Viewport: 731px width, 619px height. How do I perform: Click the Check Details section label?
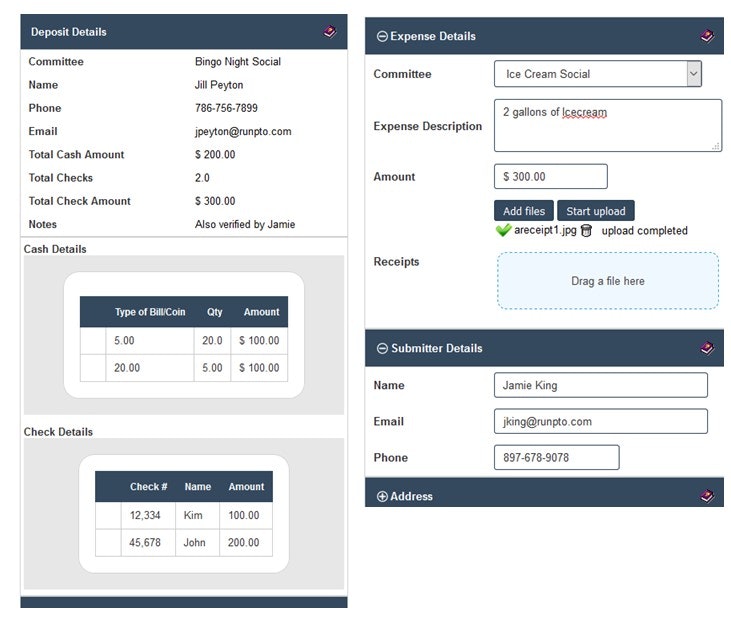tap(58, 432)
